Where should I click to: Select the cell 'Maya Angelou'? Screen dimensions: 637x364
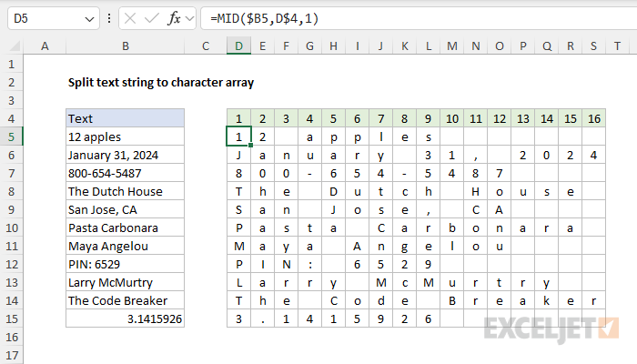(x=126, y=247)
